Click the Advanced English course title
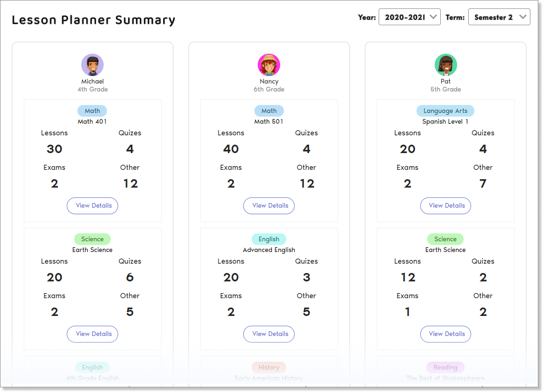Image resolution: width=543 pixels, height=392 pixels. 269,250
